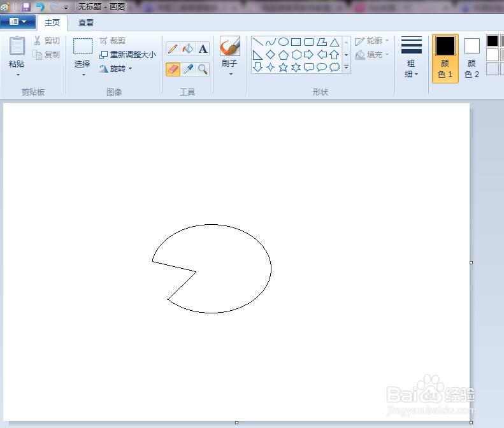Open the 粗细 line thickness dropdown
Screen dimensions: 504x428
[412, 57]
